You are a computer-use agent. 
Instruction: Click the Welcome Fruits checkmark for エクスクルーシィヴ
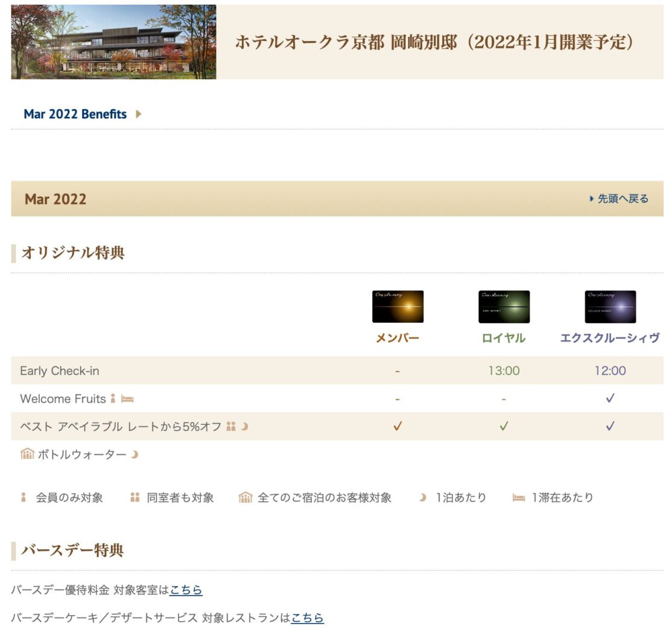tap(610, 398)
